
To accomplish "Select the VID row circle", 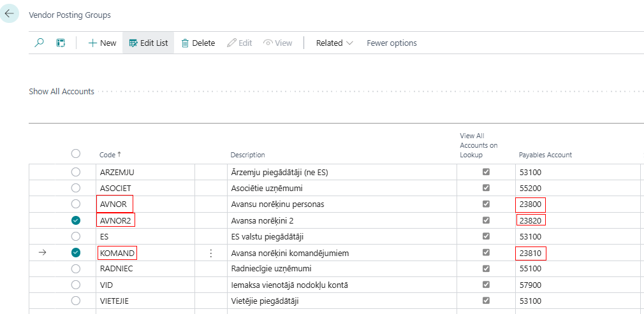I will [76, 285].
